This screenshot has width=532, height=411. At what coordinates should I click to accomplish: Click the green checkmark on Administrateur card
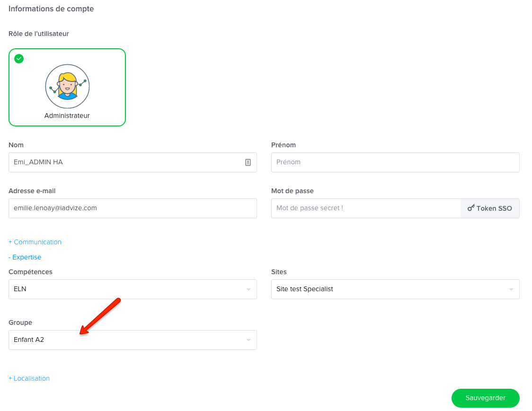pos(19,59)
